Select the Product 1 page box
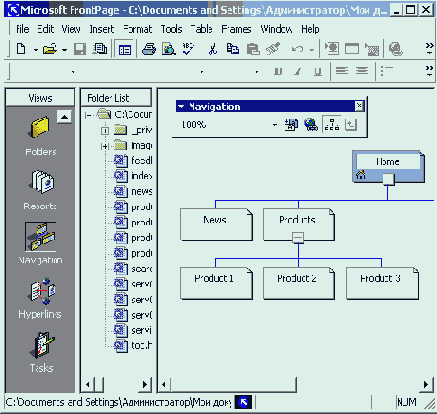The width and height of the screenshot is (437, 414). tap(216, 283)
